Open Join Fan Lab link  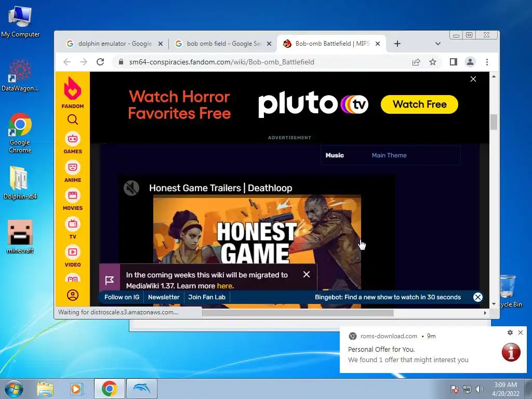(207, 297)
